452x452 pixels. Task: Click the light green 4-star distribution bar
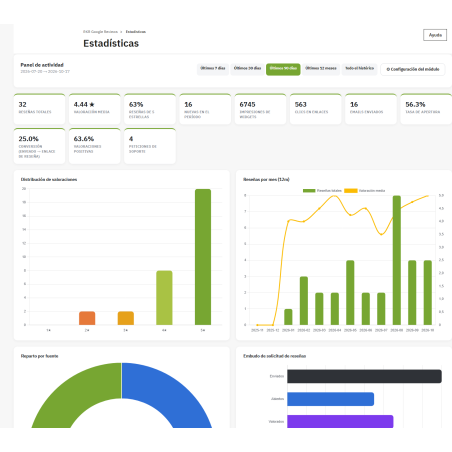tap(164, 298)
